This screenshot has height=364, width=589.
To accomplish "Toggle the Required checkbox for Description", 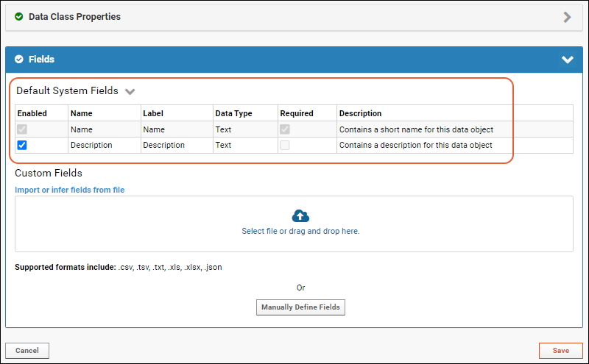I will click(x=285, y=145).
